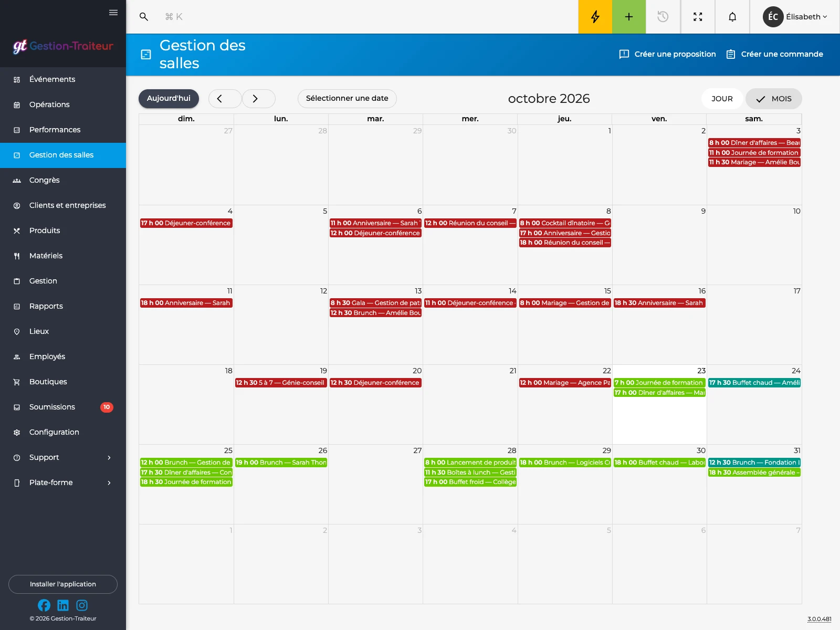Image resolution: width=840 pixels, height=630 pixels.
Task: Open Événements in sidebar
Action: [x=63, y=79]
